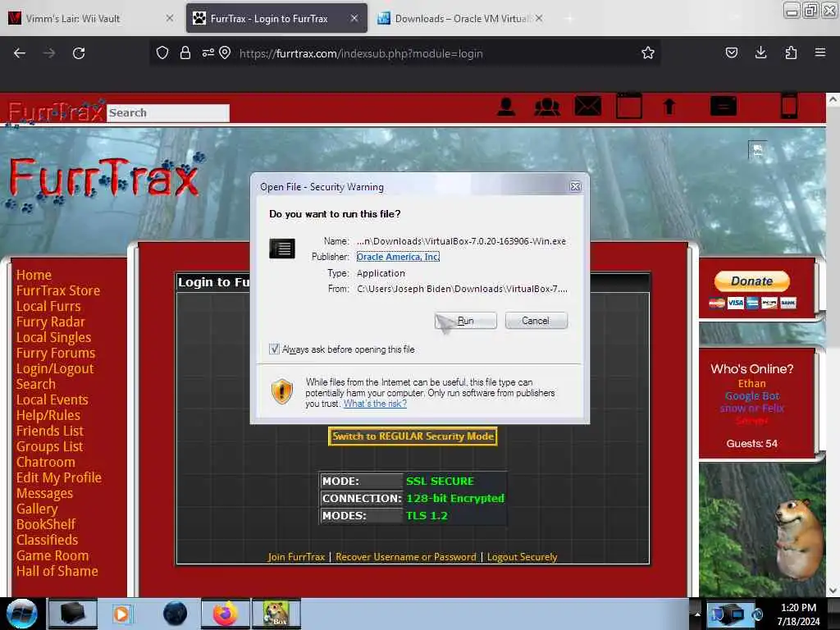Open Ethan in Who's Online list
Image resolution: width=840 pixels, height=630 pixels.
751,384
